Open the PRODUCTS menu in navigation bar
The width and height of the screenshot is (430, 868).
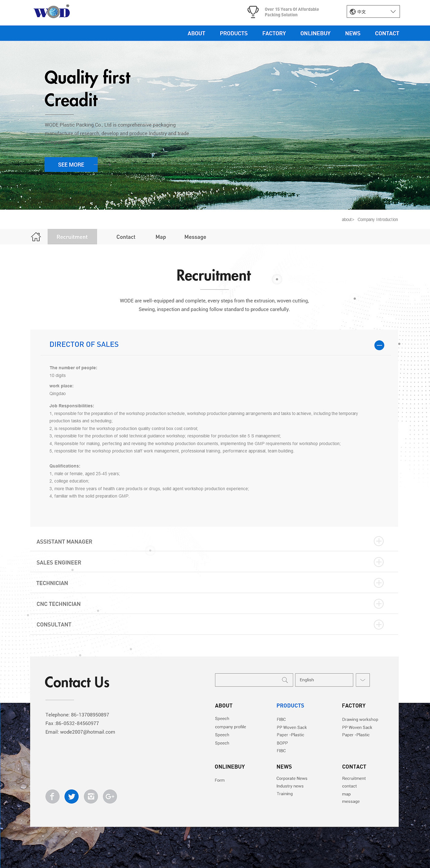234,33
